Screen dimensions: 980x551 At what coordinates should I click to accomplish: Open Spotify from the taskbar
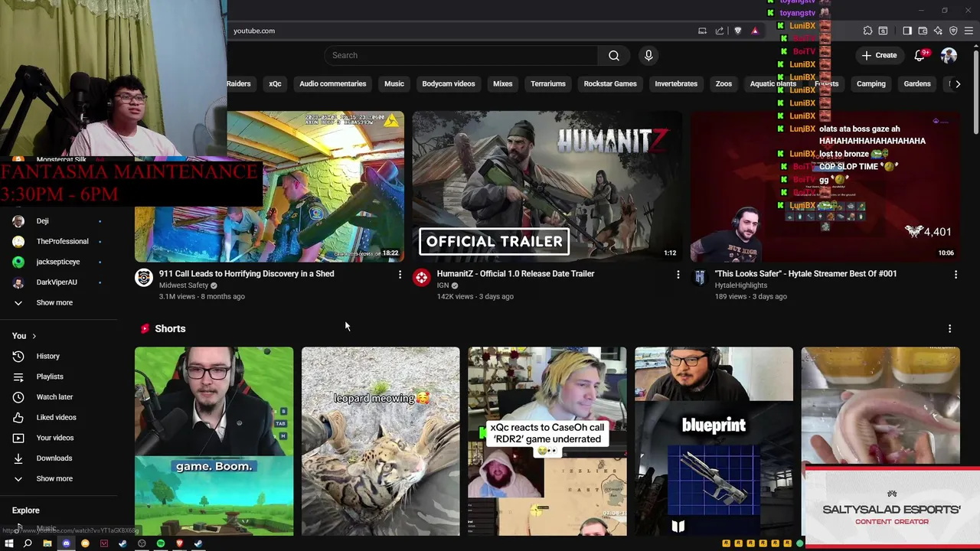tap(161, 543)
